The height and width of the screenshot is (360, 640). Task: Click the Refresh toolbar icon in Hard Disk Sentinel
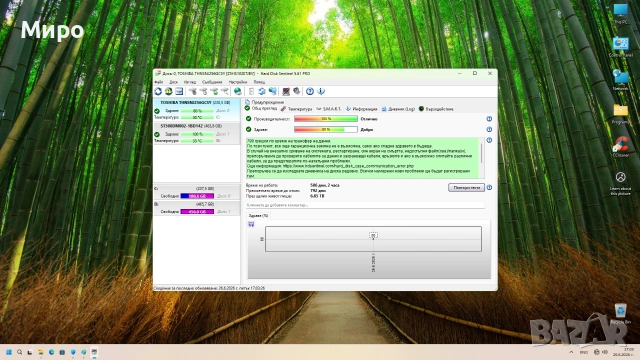tap(158, 91)
